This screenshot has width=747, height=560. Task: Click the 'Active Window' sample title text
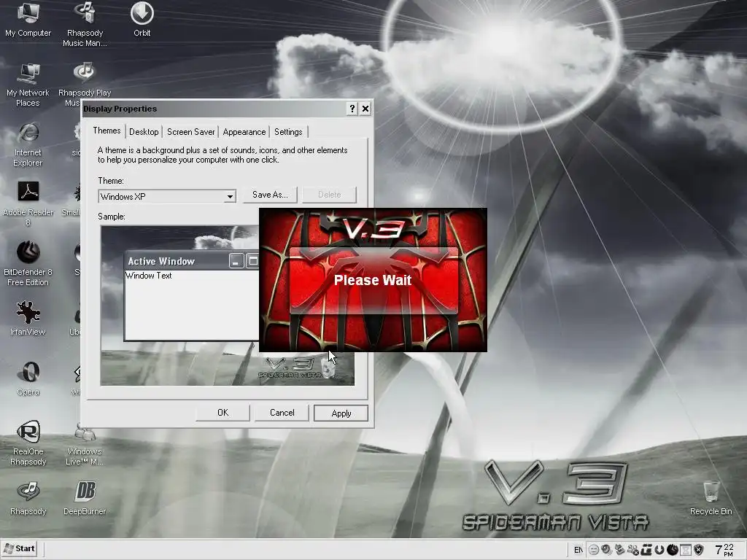coord(161,261)
